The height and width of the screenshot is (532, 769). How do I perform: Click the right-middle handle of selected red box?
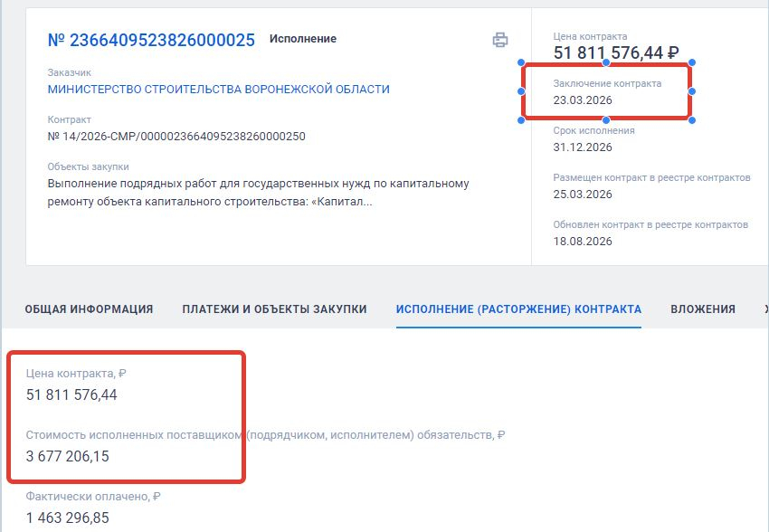[692, 91]
